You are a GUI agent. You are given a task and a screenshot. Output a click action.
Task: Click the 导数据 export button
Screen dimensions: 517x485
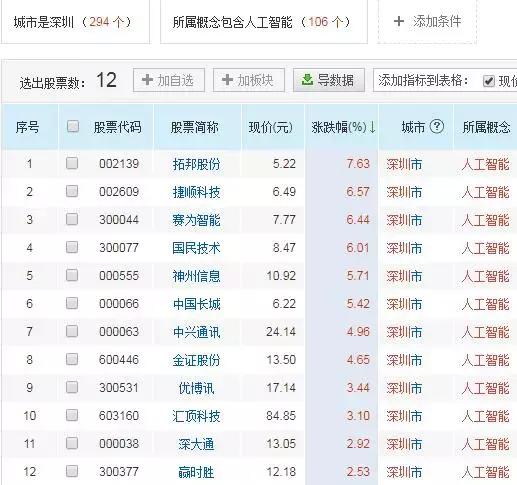click(329, 80)
